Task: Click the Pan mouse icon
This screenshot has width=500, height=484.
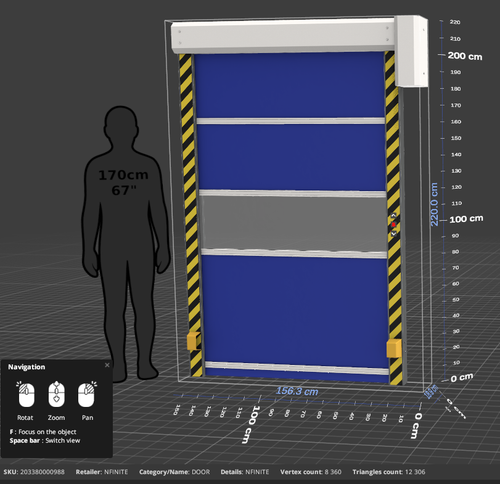Action: [87, 394]
